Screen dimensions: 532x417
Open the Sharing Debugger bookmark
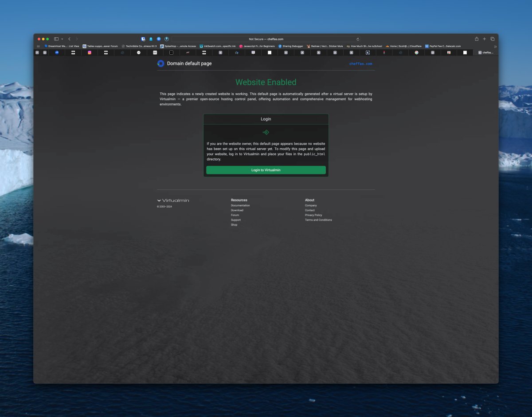[291, 46]
